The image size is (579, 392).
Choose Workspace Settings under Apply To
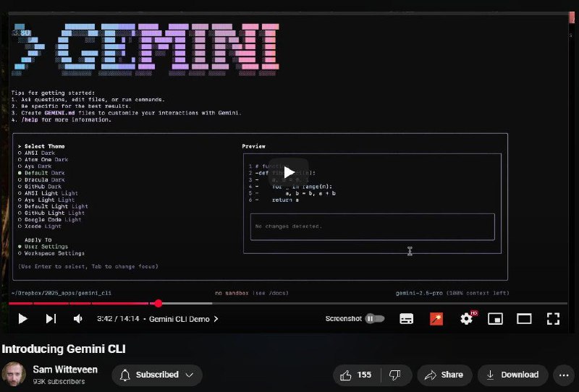click(x=51, y=253)
